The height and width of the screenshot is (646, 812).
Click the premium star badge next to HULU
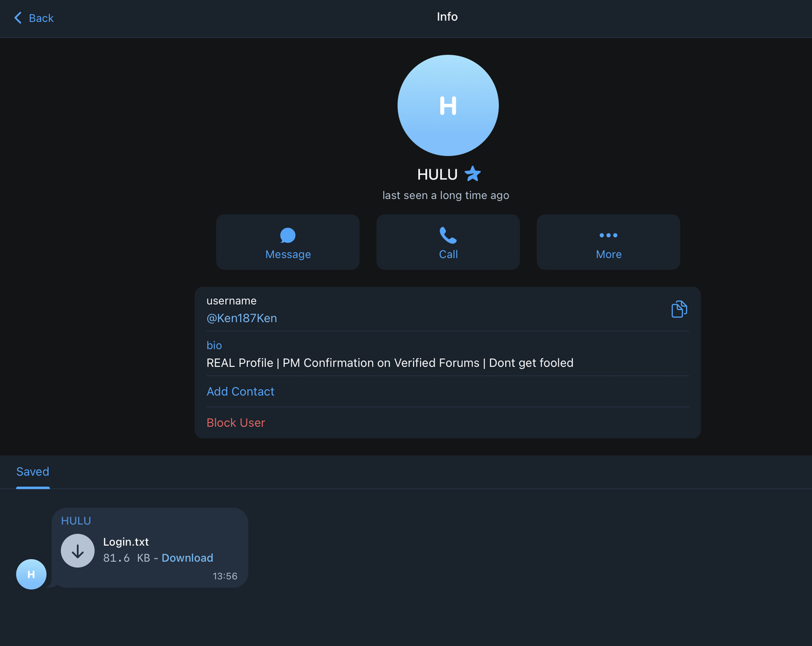click(x=473, y=174)
